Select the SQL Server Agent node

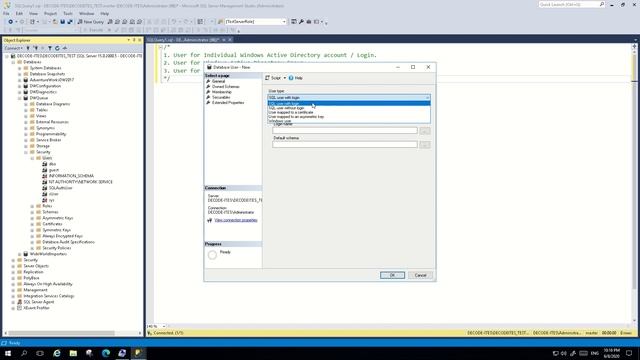(x=38, y=302)
